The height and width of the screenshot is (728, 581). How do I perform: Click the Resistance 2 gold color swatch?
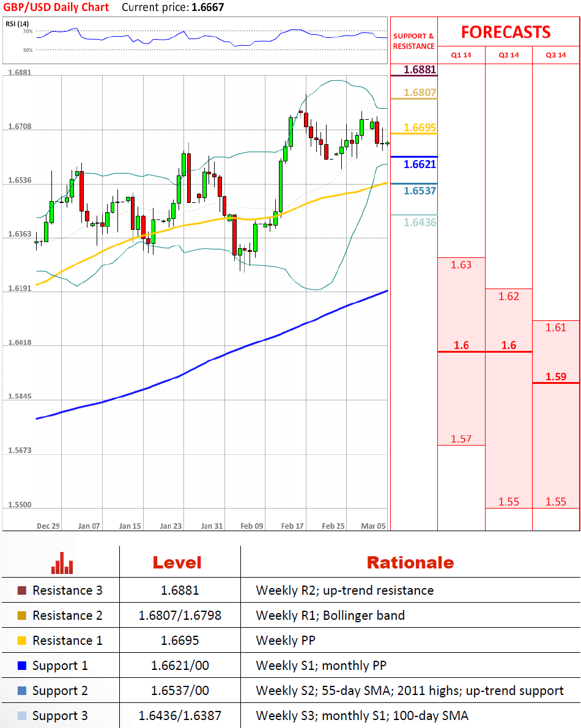click(x=22, y=616)
